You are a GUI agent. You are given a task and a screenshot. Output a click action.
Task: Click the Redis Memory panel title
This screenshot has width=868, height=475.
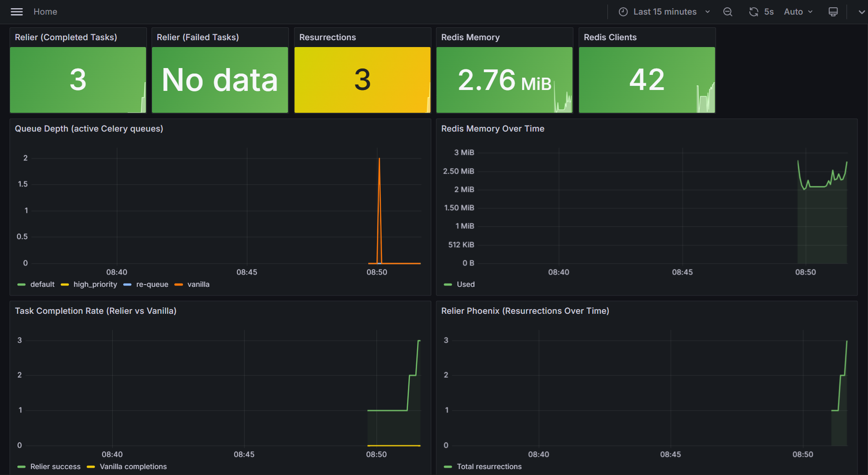pyautogui.click(x=471, y=37)
